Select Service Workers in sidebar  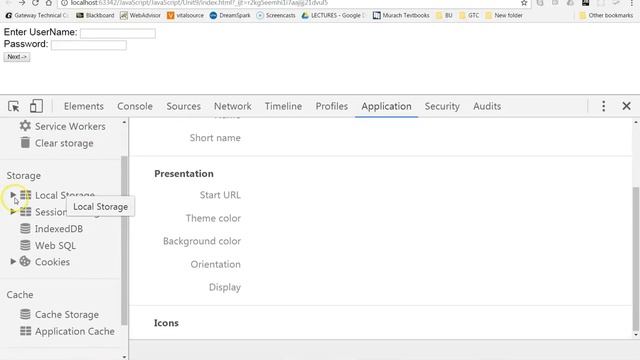[x=70, y=127]
